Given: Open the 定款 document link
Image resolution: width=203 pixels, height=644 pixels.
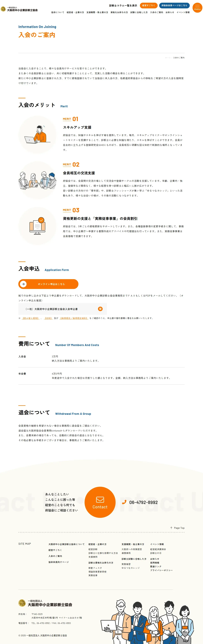Looking at the screenshot, I should coord(48,318).
